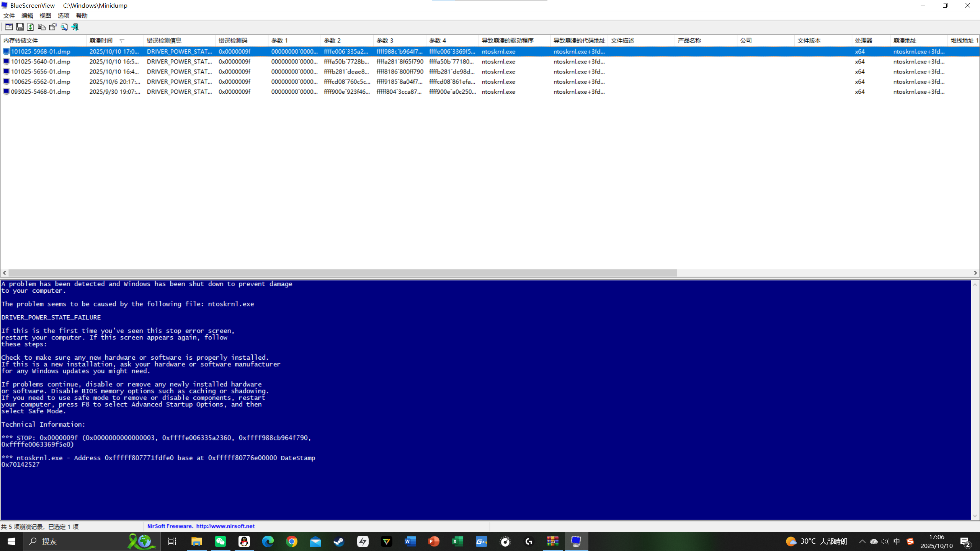Refresh the crash list with green arrows icon
This screenshot has width=980, height=551.
tap(31, 27)
